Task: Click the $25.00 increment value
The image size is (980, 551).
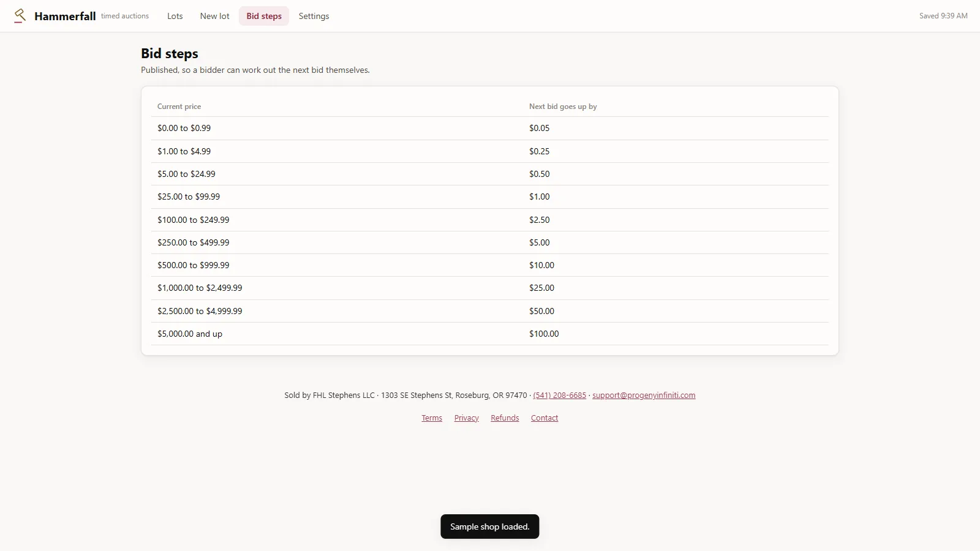Action: (x=542, y=288)
